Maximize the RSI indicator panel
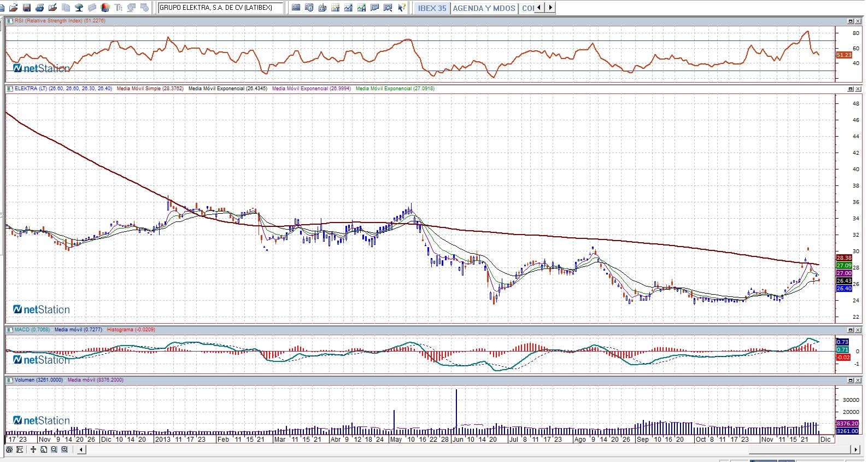868x462 pixels. pyautogui.click(x=851, y=21)
